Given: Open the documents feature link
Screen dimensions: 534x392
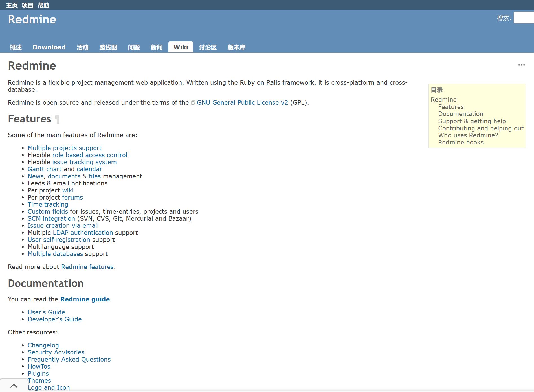Looking at the screenshot, I should click(x=64, y=176).
